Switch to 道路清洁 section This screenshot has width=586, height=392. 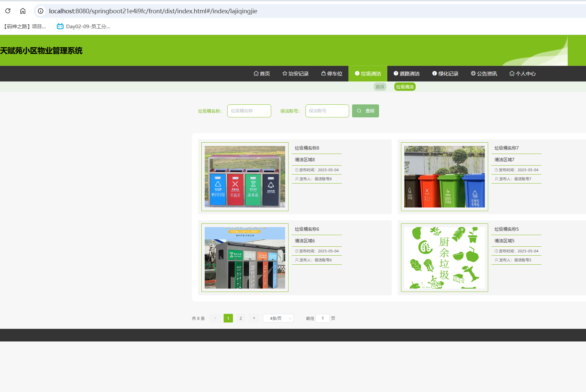[406, 73]
